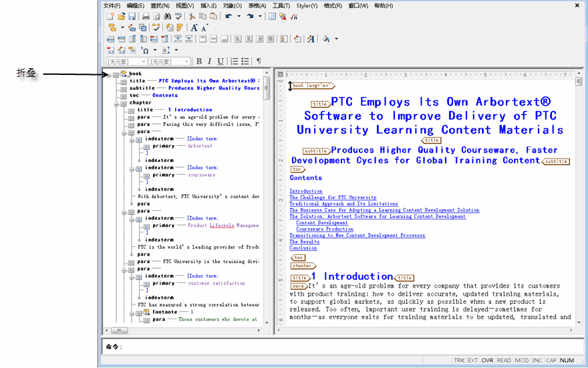The height and width of the screenshot is (368, 588).
Task: Open the Insert menu 插入(I)
Action: [x=208, y=5]
